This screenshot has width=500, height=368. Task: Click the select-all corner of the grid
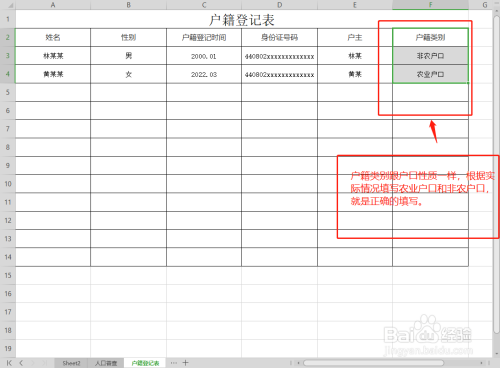click(8, 5)
